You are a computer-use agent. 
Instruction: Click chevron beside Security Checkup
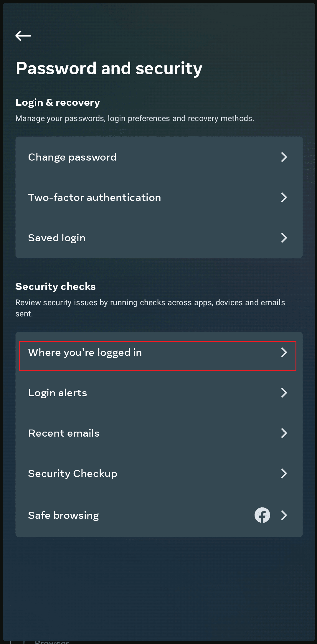(x=284, y=473)
